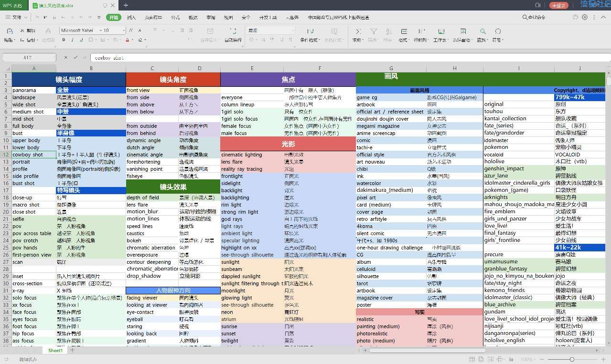Select row header 20
The width and height of the screenshot is (611, 364).
click(6, 212)
